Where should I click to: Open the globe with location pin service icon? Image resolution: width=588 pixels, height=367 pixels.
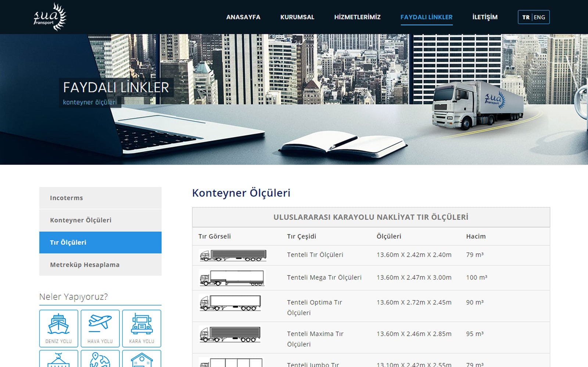click(x=100, y=359)
